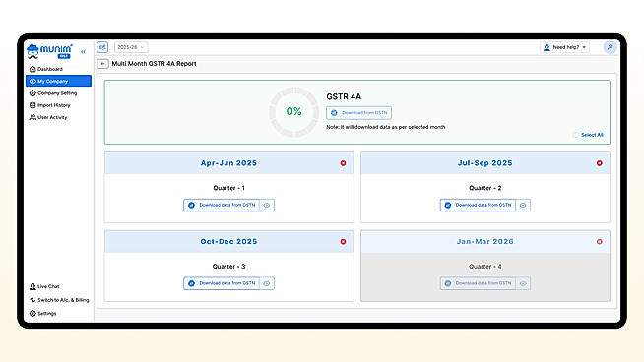Screen dimensions: 644x362
Task: View Quarter 1 data via eye icon
Action: (267, 205)
